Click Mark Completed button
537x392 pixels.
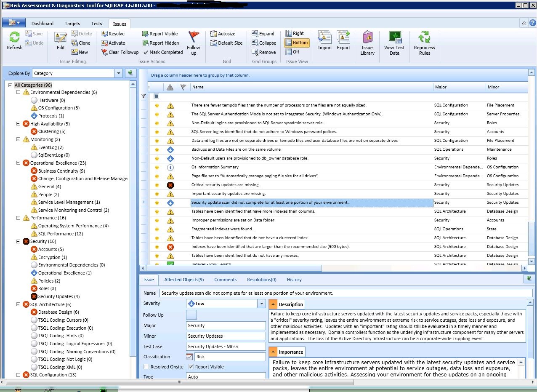point(163,52)
